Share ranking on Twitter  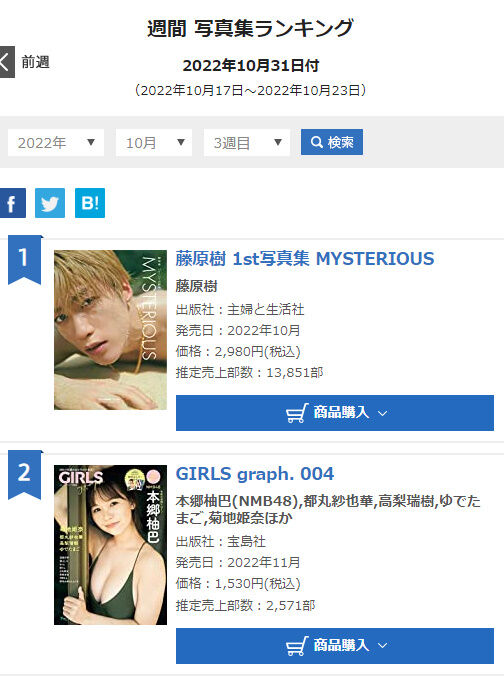(x=50, y=203)
